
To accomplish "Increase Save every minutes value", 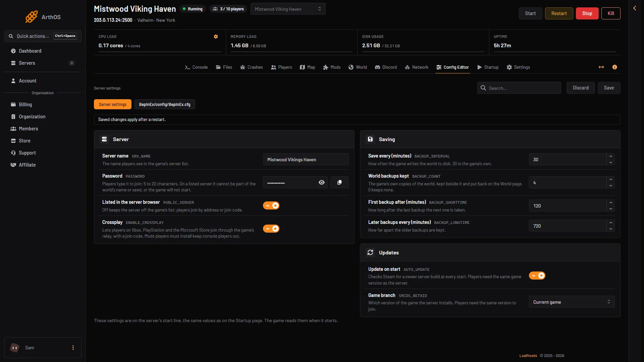I will 611,157.
